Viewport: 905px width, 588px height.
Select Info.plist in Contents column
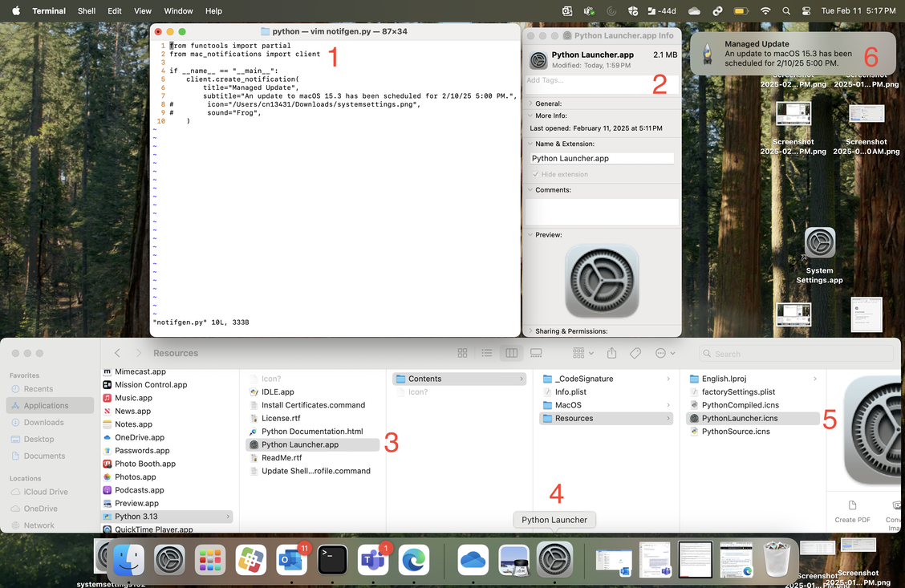(606, 391)
